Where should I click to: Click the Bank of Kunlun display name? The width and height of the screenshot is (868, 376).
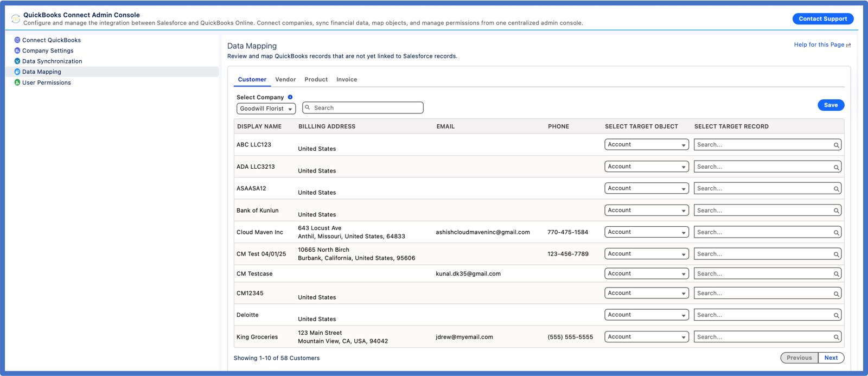point(258,211)
